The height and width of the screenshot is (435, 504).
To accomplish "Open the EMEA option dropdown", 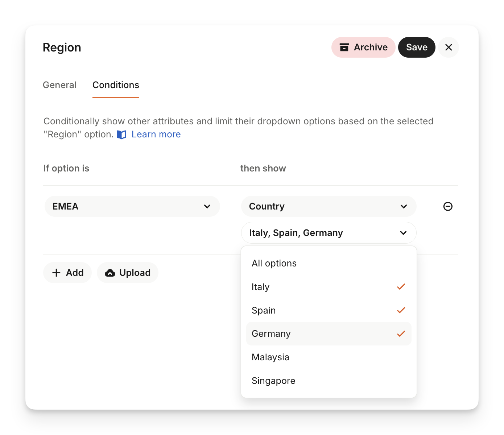I will tap(132, 207).
